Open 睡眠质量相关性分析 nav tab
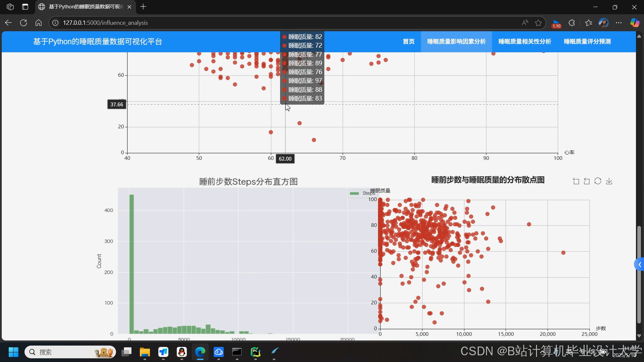This screenshot has height=362, width=644. pyautogui.click(x=525, y=42)
